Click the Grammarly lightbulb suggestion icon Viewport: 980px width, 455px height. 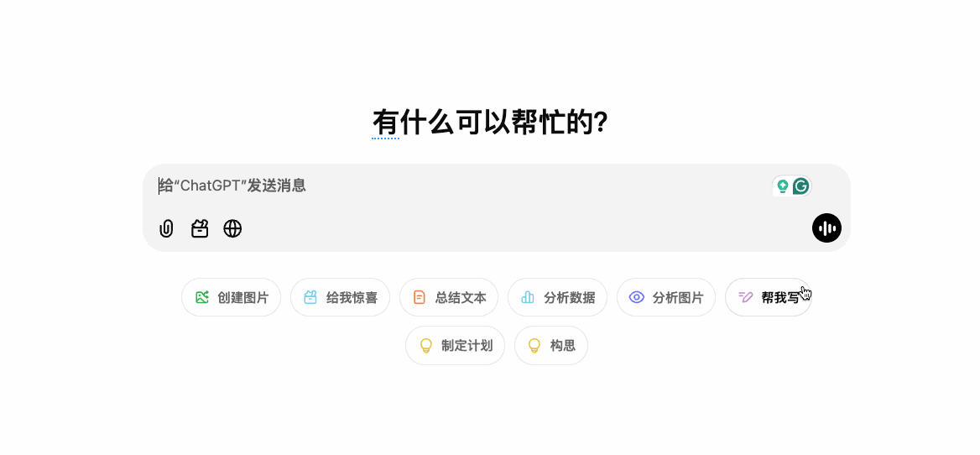click(783, 186)
